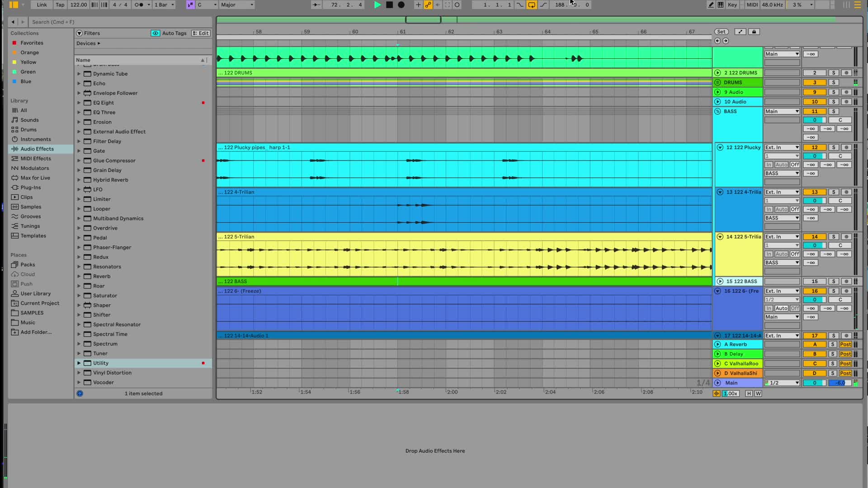Jump to the next locator arrow

pos(726,41)
